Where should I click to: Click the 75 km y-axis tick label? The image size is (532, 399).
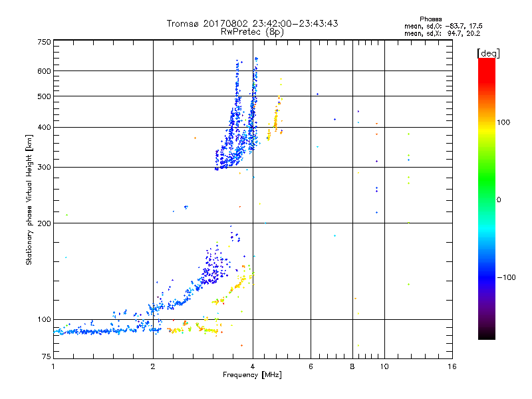pos(47,356)
